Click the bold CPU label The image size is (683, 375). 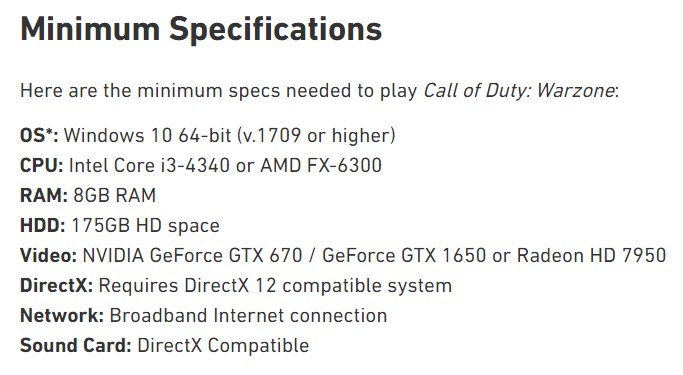41,166
